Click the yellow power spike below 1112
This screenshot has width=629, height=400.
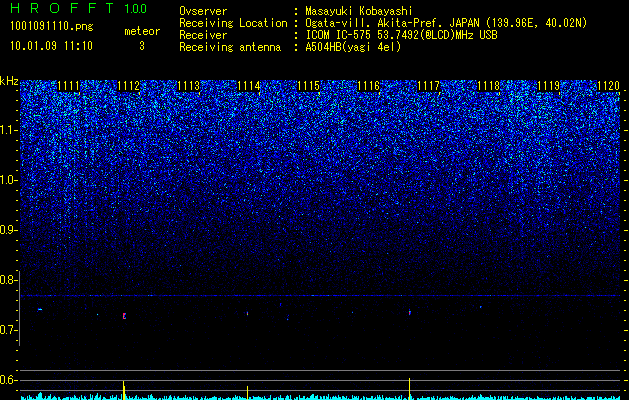point(124,390)
